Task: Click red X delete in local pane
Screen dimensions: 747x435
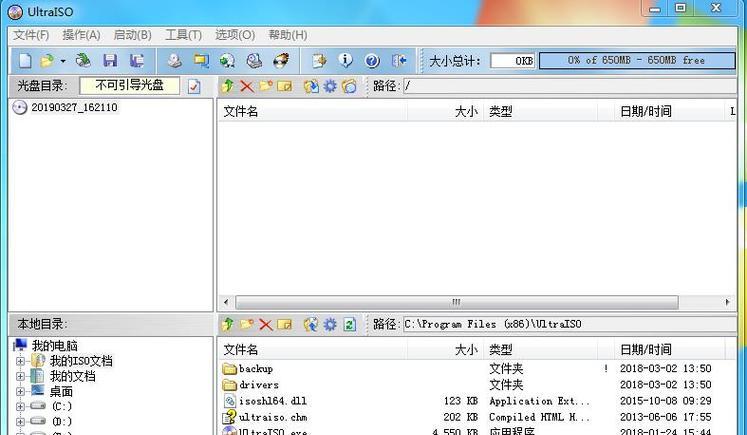Action: [265, 325]
